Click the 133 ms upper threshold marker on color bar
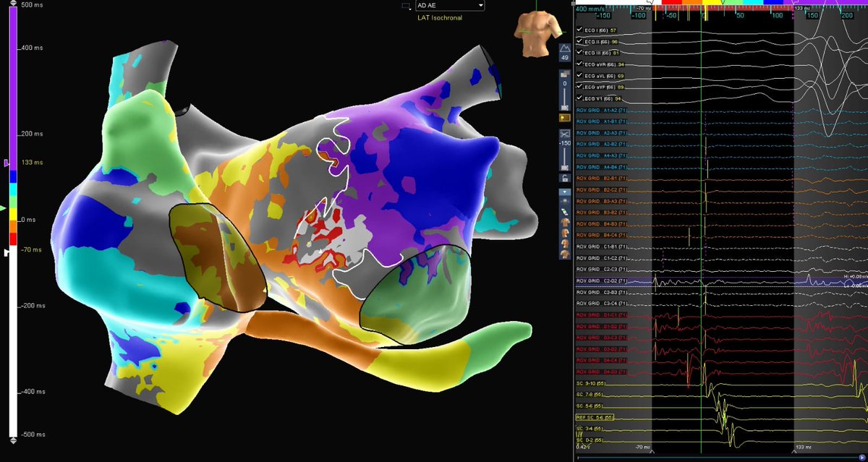The height and width of the screenshot is (462, 868). pyautogui.click(x=8, y=164)
